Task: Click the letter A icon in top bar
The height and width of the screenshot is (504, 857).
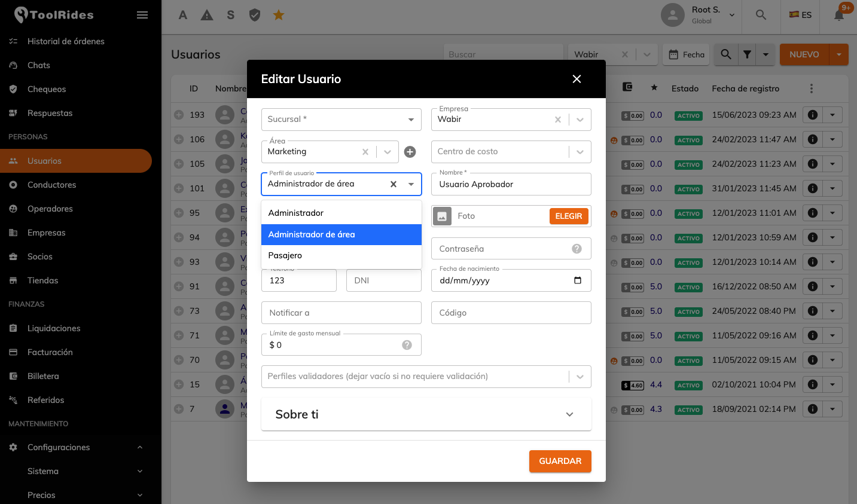Action: [x=183, y=15]
